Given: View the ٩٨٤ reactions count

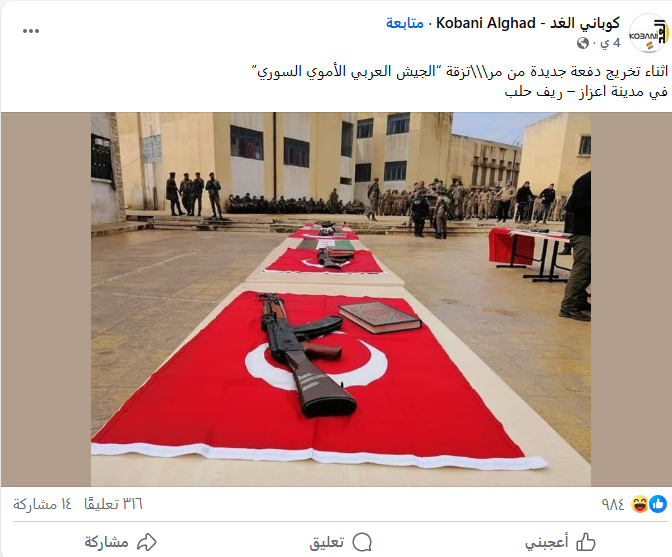Looking at the screenshot, I should click(x=613, y=504).
